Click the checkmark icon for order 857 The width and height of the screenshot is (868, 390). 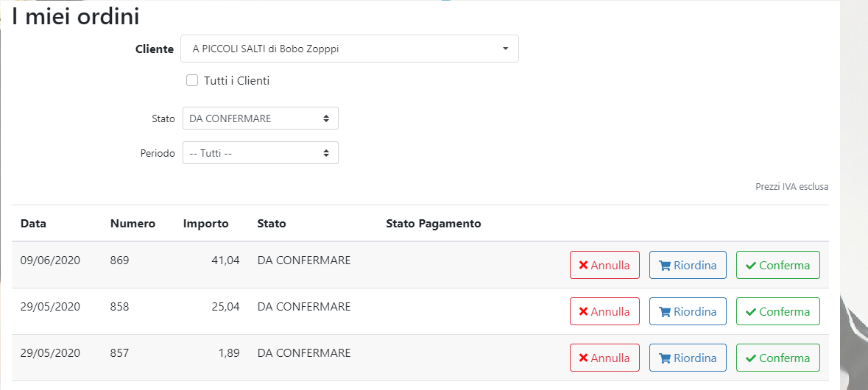click(x=751, y=358)
